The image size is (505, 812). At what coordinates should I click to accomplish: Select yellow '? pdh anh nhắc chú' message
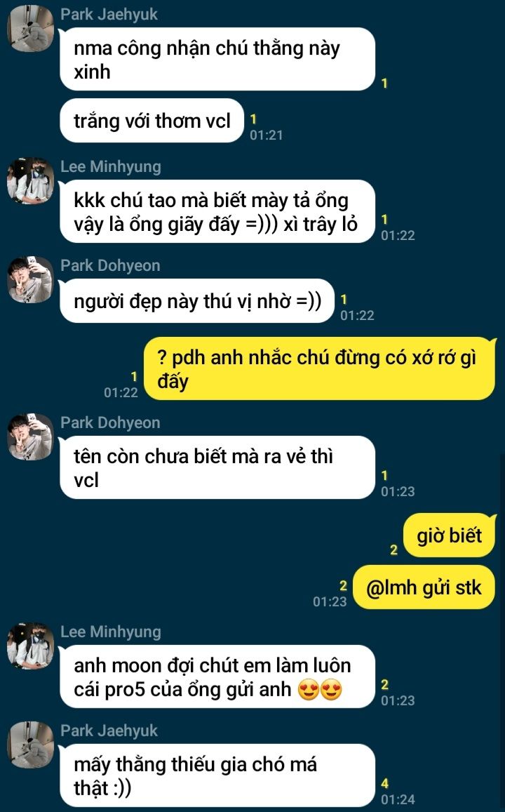tap(319, 368)
